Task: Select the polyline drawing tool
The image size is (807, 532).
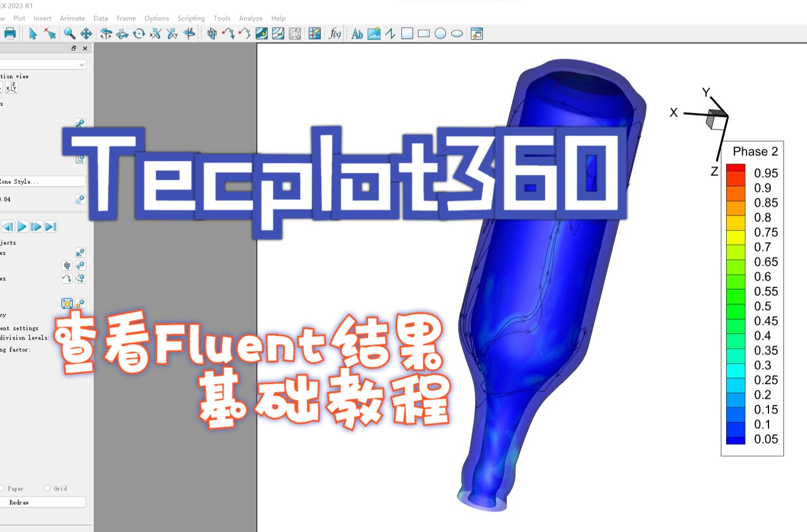Action: [391, 34]
